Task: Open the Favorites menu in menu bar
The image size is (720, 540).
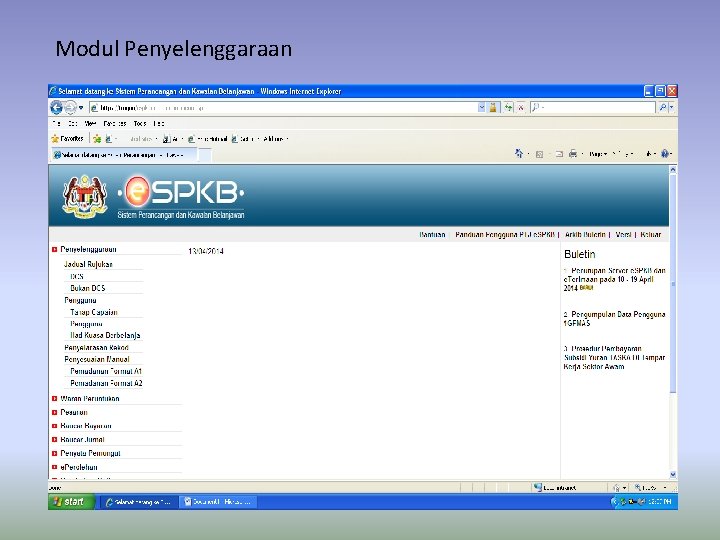Action: tap(115, 124)
